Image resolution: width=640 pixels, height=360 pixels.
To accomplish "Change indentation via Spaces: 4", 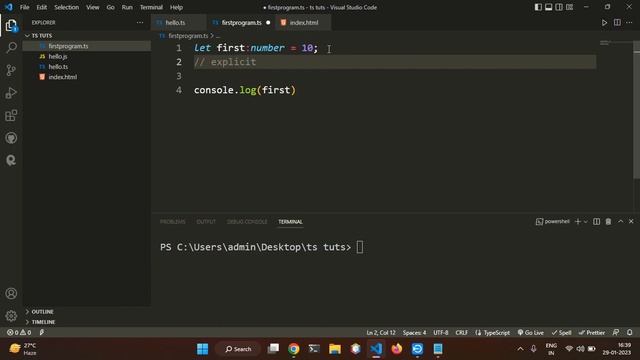I will pyautogui.click(x=414, y=333).
